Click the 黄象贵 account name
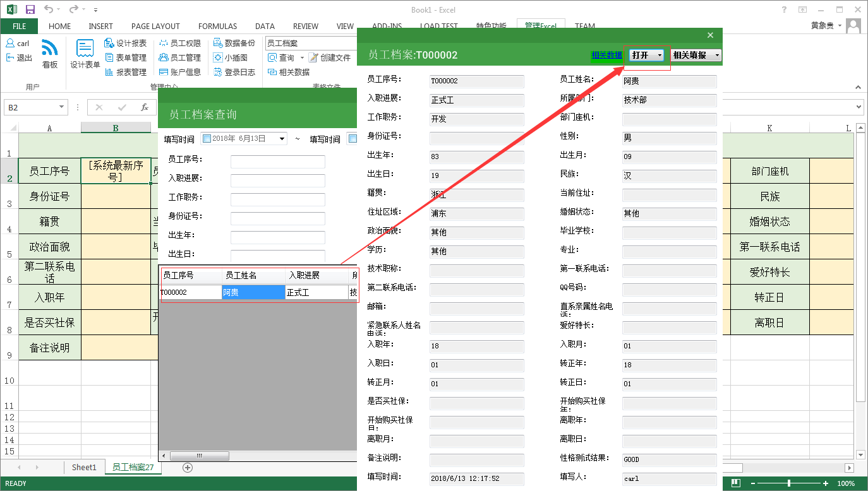Viewport: 868px width, 491px height. (822, 26)
